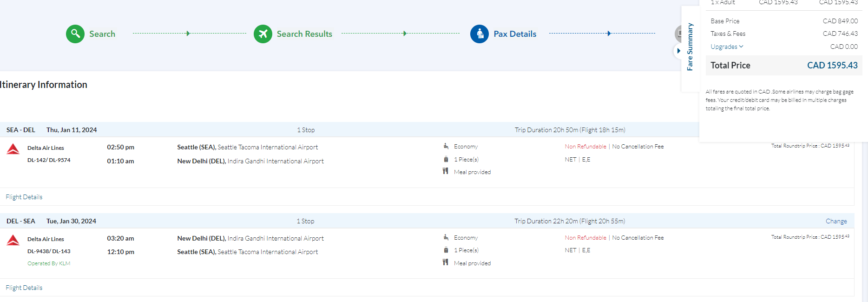868x302 pixels.
Task: Click the Total Price CAD 1595.43 amount
Action: point(832,66)
